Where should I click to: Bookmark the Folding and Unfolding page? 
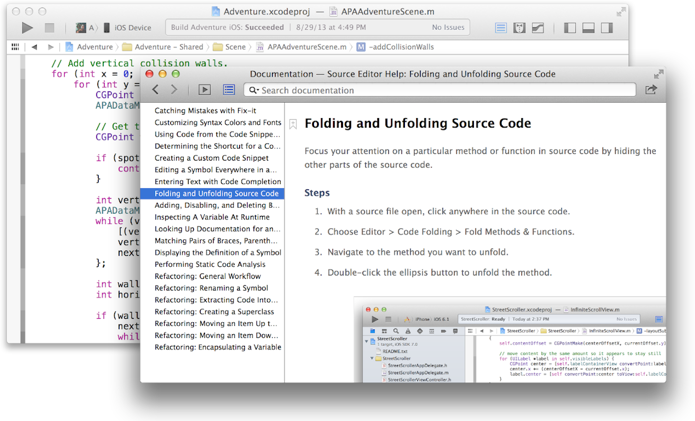[293, 124]
